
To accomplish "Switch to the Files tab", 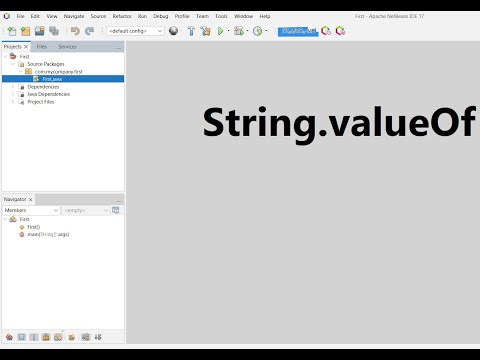I will click(x=42, y=47).
